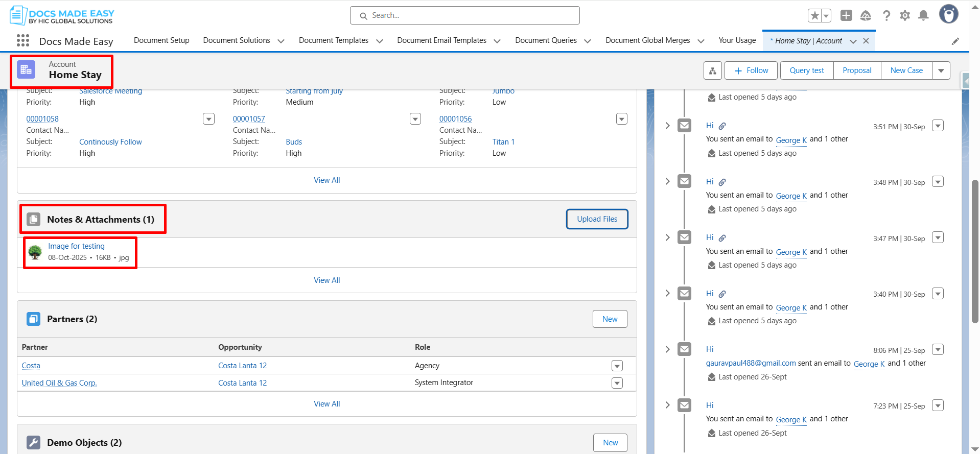Open more actions dropdown beside New Case
This screenshot has height=454, width=980.
point(941,70)
